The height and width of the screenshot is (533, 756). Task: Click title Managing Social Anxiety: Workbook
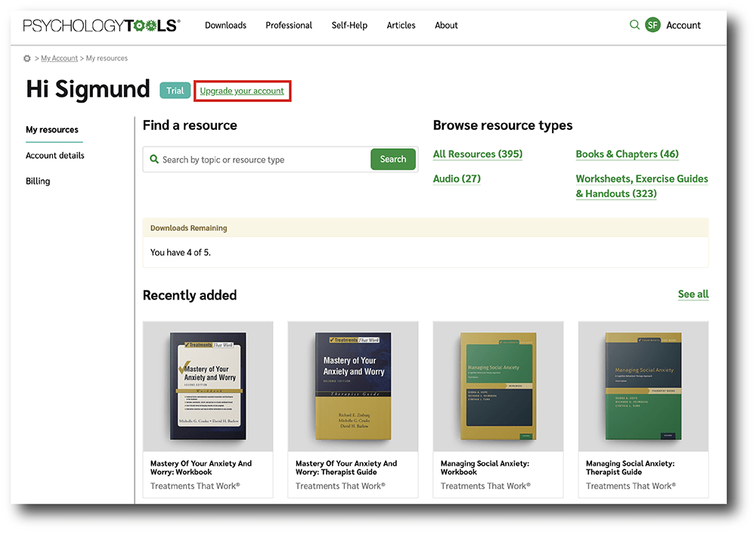point(485,468)
